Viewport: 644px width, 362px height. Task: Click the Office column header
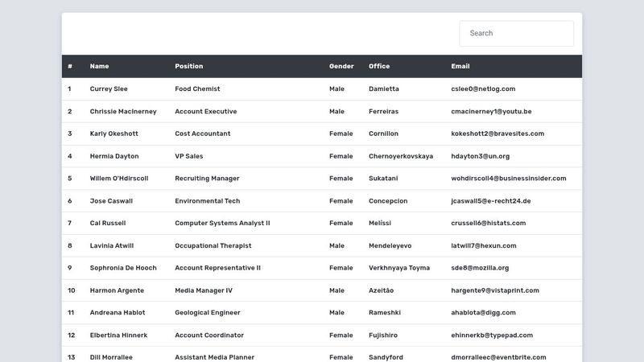[379, 66]
